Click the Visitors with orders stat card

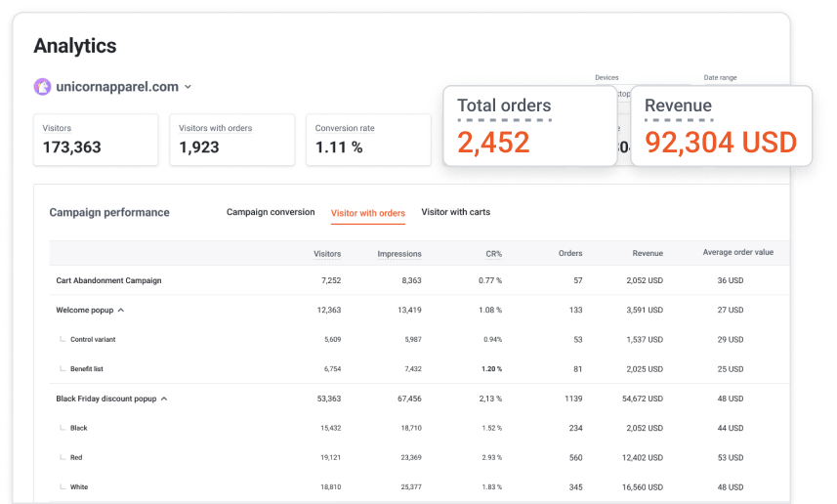coord(232,140)
